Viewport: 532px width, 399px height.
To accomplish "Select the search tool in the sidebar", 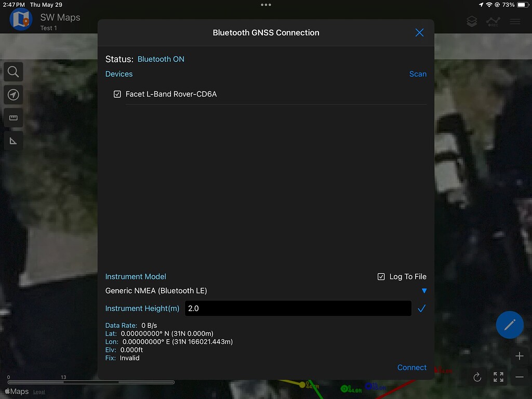I will pyautogui.click(x=13, y=72).
